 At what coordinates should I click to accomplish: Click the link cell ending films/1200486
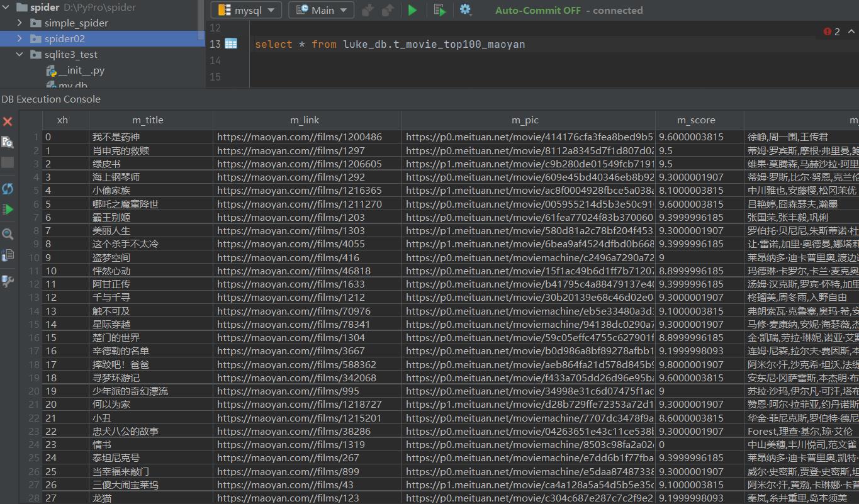pos(307,137)
